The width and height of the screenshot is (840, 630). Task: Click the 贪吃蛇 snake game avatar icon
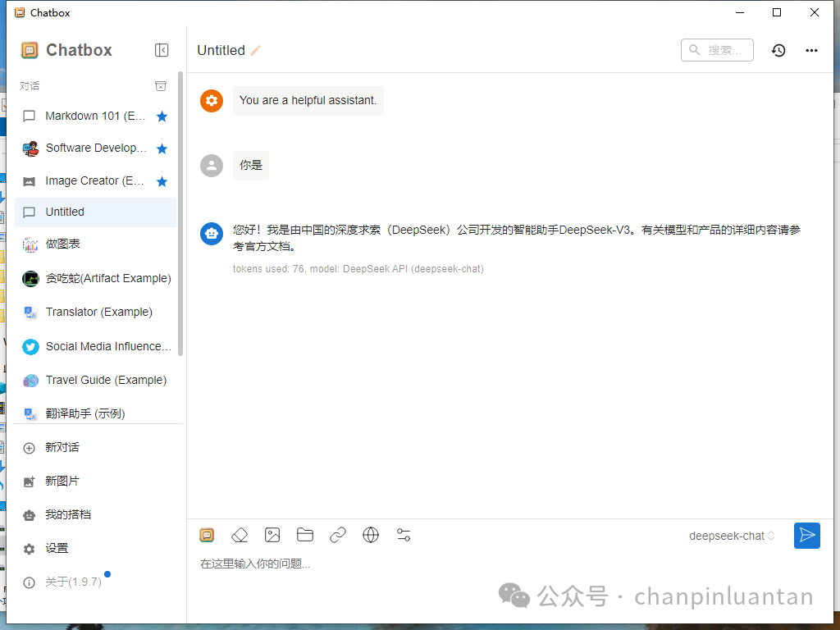tap(30, 279)
